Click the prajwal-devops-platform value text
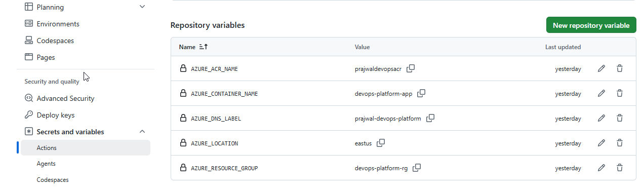Screen dimensions: 644x191 (388, 119)
